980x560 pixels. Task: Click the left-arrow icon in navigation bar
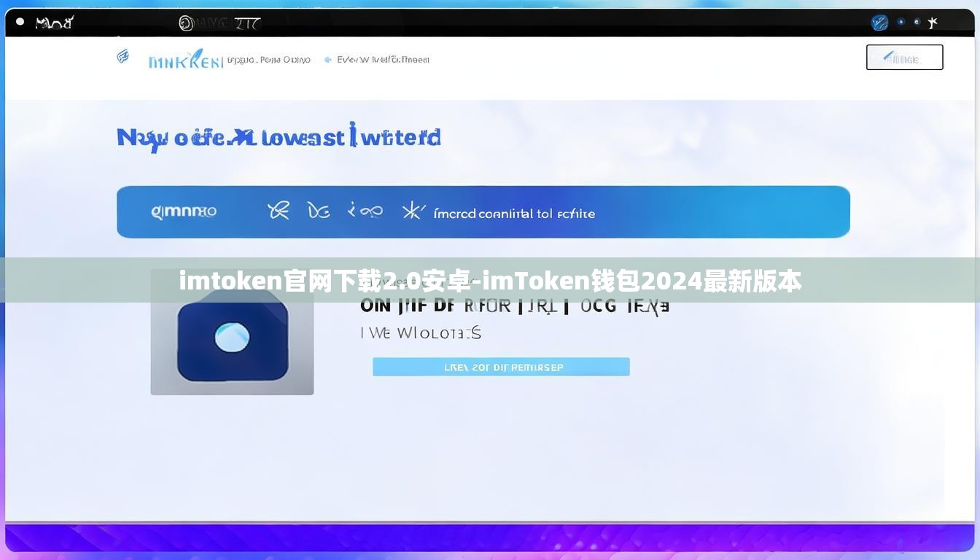coord(328,60)
